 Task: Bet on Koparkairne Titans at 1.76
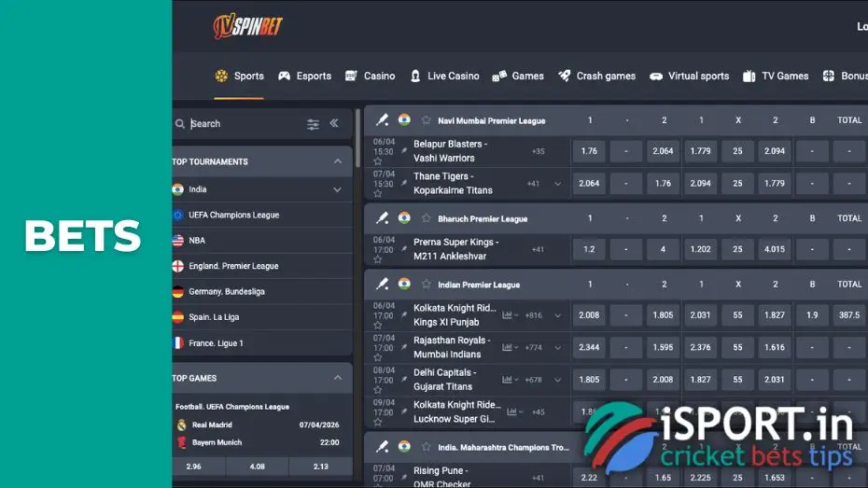click(663, 184)
